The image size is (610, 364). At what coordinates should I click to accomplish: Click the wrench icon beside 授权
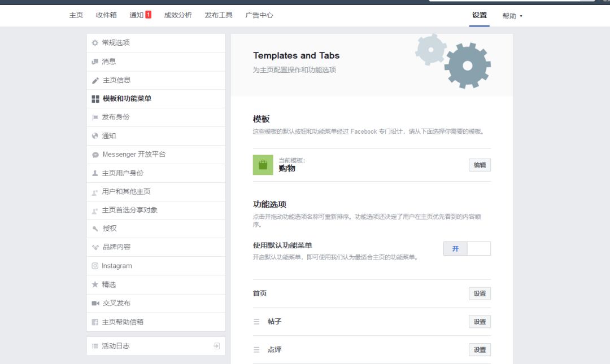94,229
